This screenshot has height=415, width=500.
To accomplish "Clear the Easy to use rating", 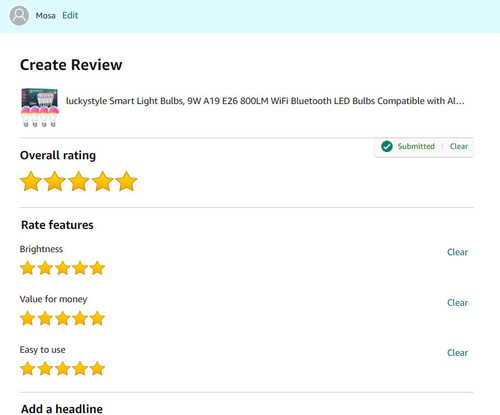I will 457,353.
